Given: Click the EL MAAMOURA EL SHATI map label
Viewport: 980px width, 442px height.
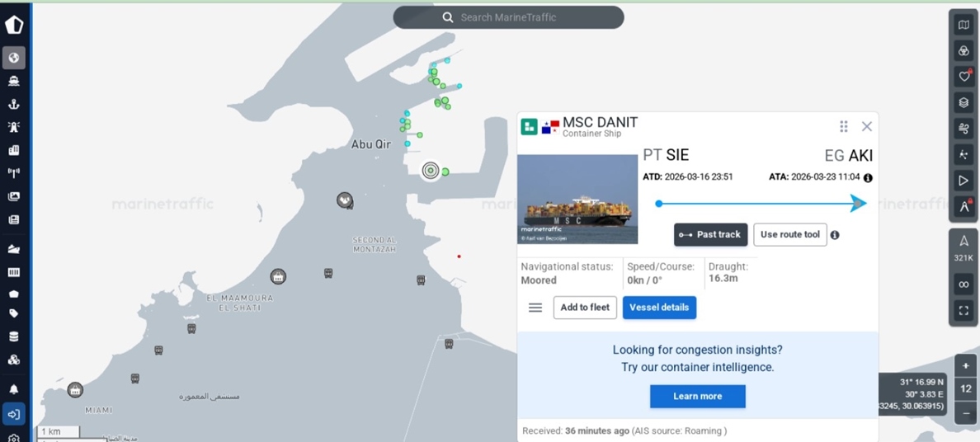Looking at the screenshot, I should [240, 303].
